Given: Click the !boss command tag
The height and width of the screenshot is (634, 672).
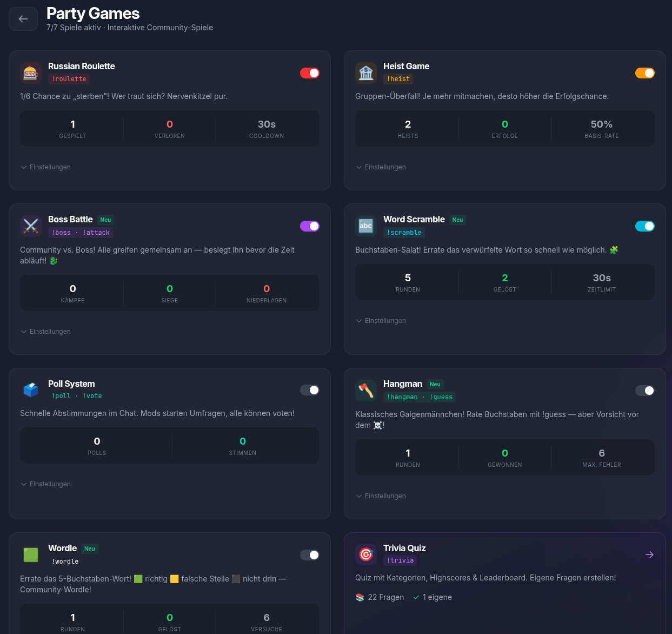Looking at the screenshot, I should (61, 232).
